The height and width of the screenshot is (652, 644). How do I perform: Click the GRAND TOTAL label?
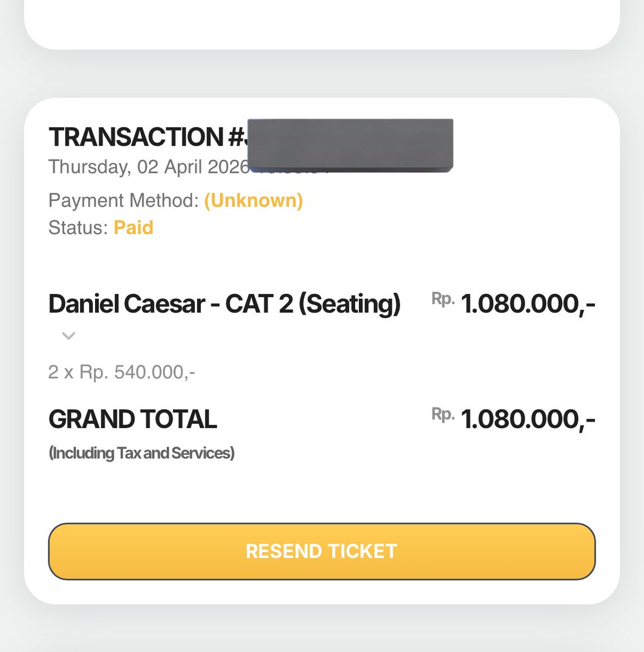(x=132, y=419)
